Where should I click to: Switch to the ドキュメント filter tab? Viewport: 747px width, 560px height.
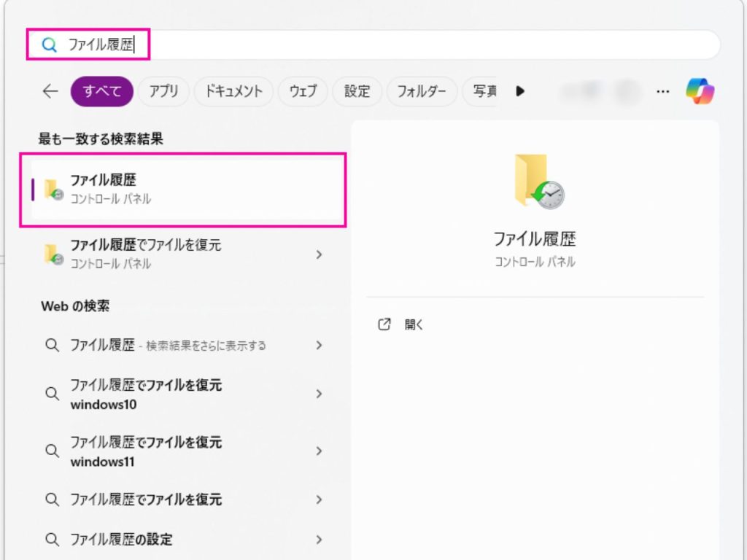pos(233,91)
